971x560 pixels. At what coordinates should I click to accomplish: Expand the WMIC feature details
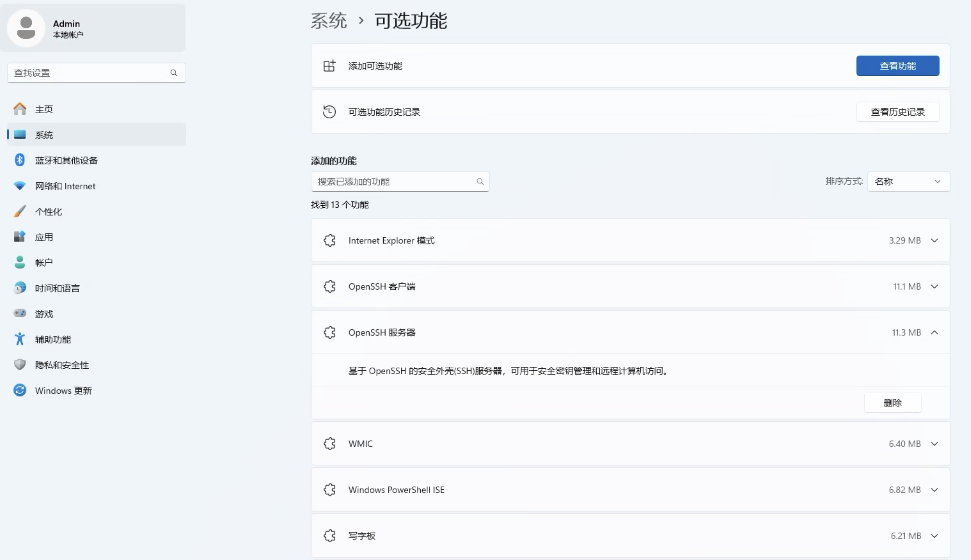pyautogui.click(x=934, y=443)
